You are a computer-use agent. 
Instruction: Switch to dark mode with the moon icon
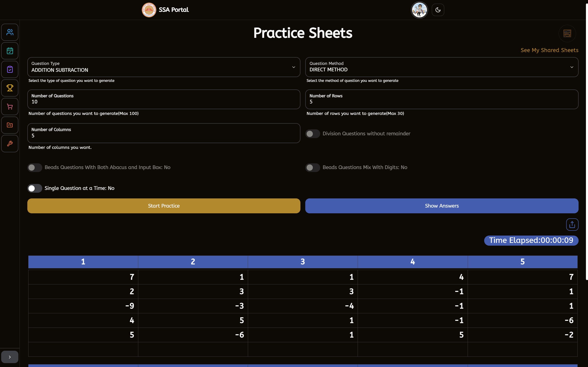coord(438,10)
